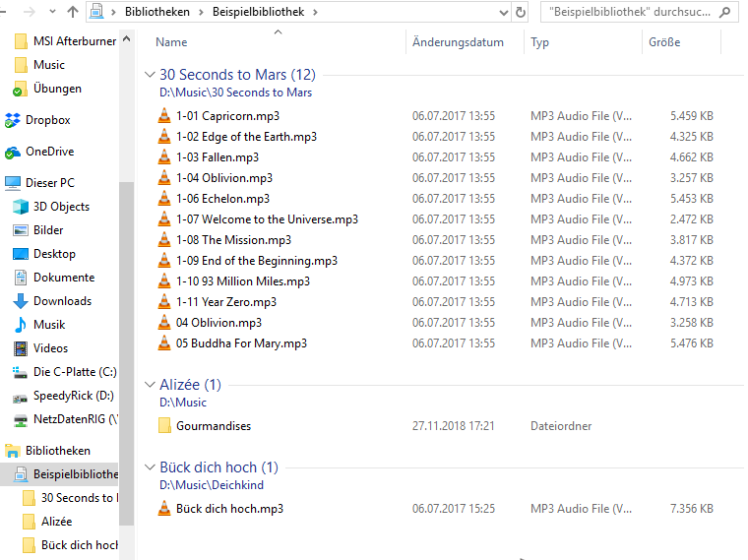Expand the chevron after Beispielbibliothek in address bar

315,12
